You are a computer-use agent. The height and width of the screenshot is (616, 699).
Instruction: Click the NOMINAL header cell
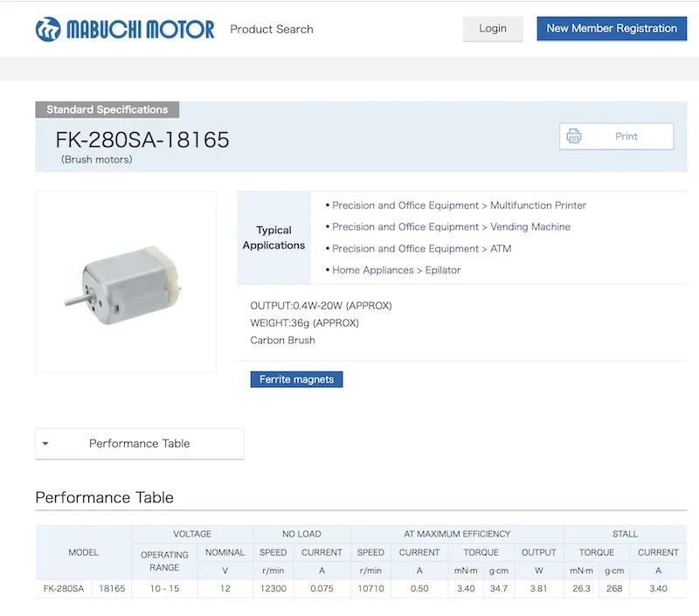(225, 553)
